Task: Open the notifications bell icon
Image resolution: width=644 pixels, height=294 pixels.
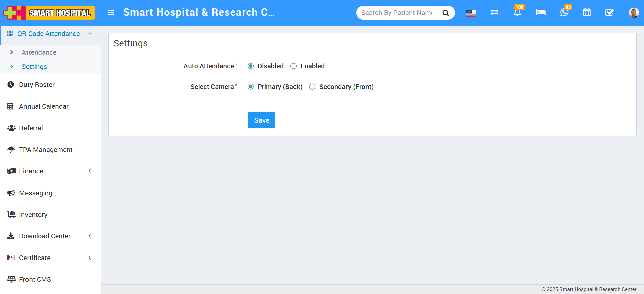Action: (517, 13)
